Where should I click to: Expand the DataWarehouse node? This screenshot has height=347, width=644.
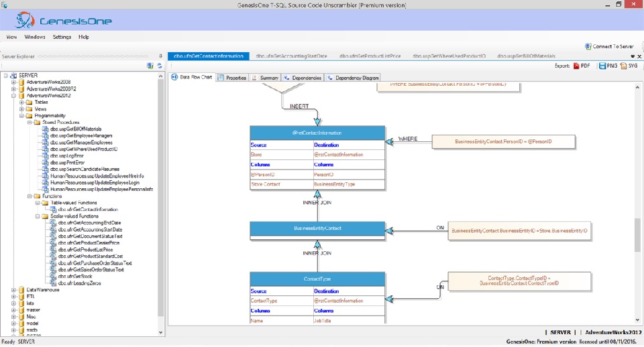(x=13, y=290)
